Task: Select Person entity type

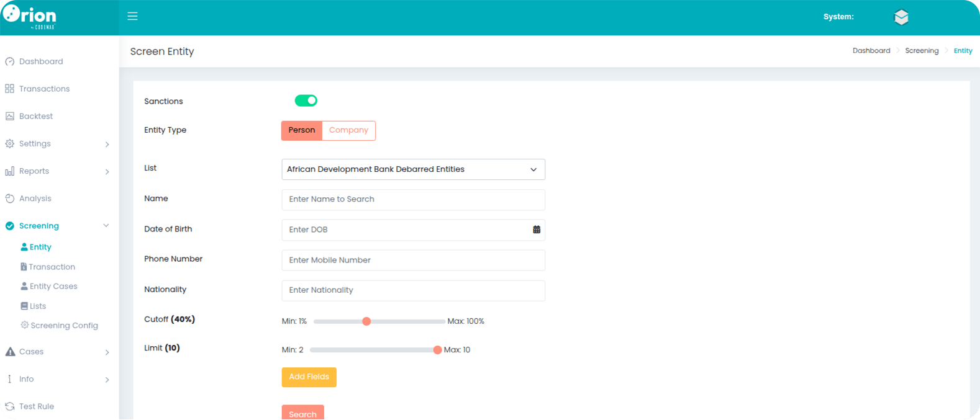Action: (302, 130)
